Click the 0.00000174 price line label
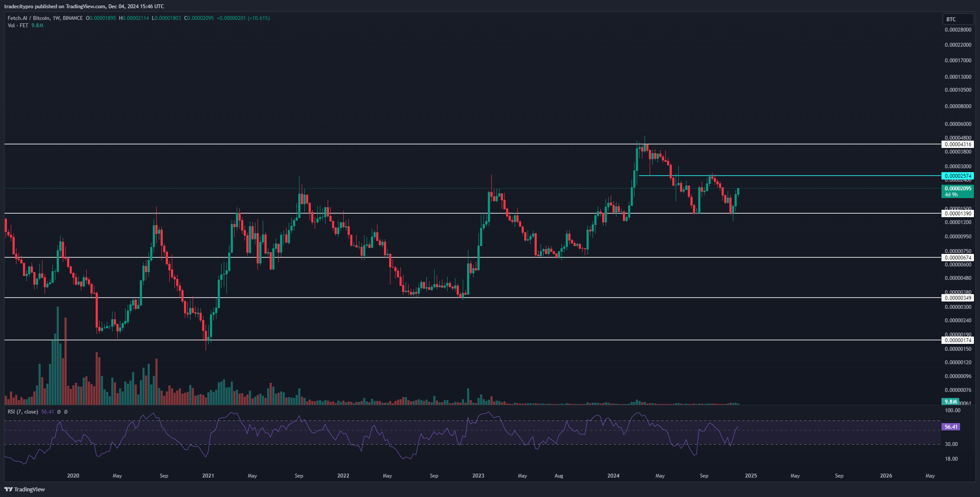 coord(957,340)
